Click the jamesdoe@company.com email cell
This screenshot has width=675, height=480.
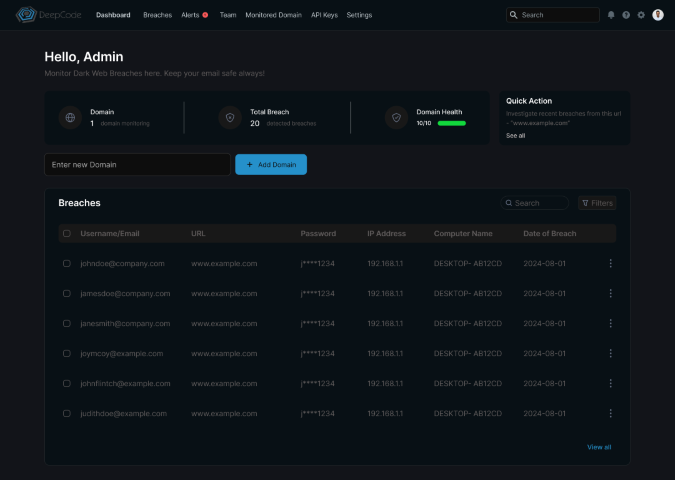(125, 294)
